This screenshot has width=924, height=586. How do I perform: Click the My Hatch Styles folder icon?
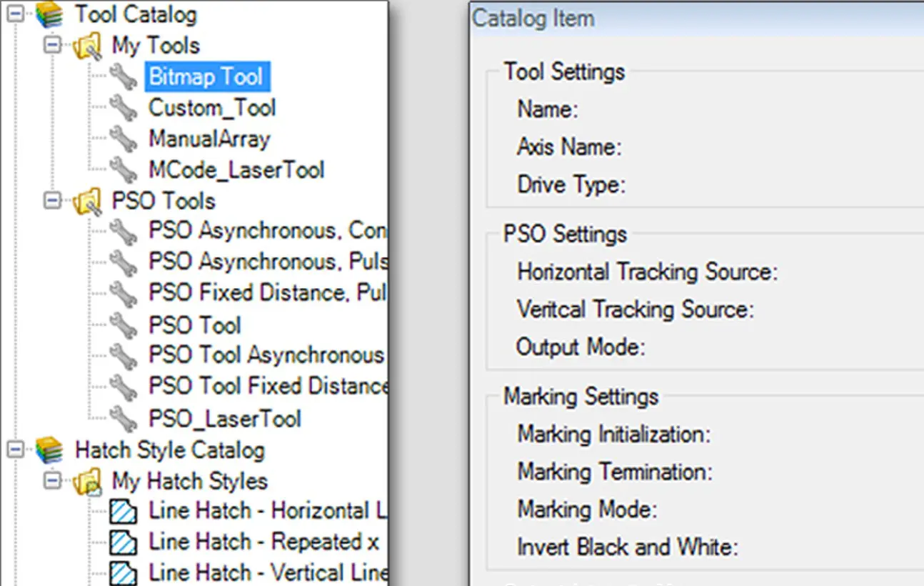(x=87, y=482)
